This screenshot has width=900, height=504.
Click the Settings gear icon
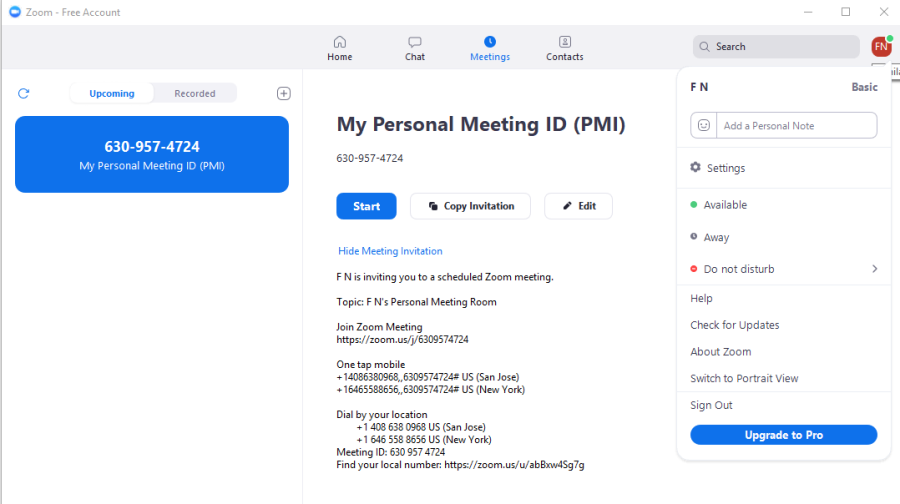point(695,167)
